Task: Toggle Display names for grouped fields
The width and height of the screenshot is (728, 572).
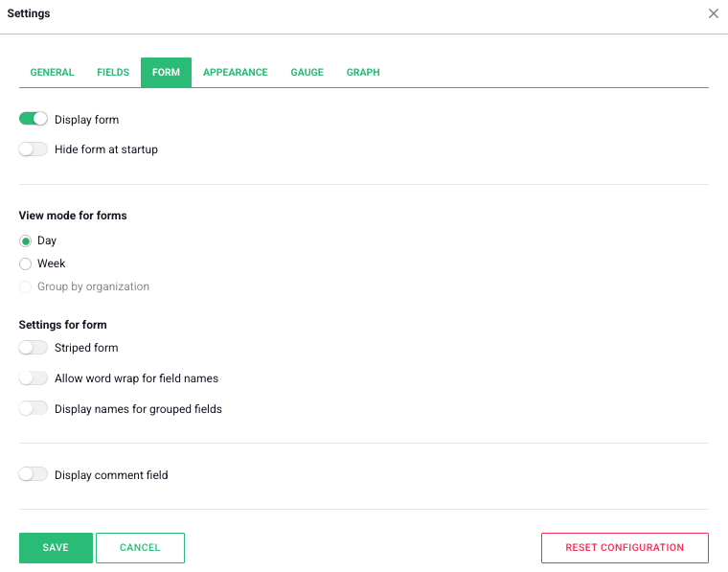Action: 34,409
